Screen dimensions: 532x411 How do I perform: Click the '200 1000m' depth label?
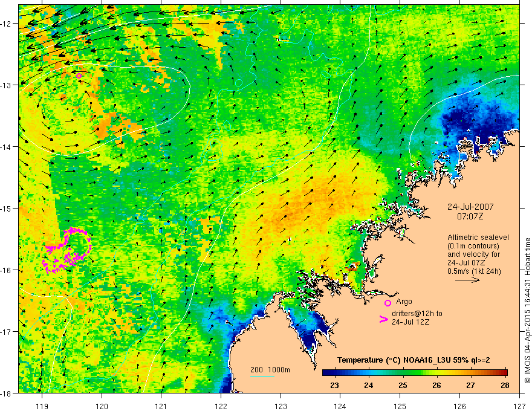(270, 370)
